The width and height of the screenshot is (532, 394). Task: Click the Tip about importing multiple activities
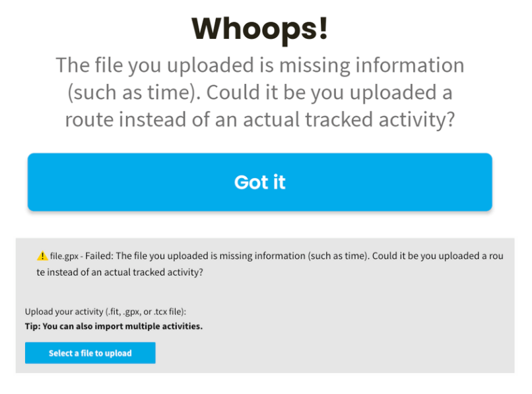click(114, 326)
